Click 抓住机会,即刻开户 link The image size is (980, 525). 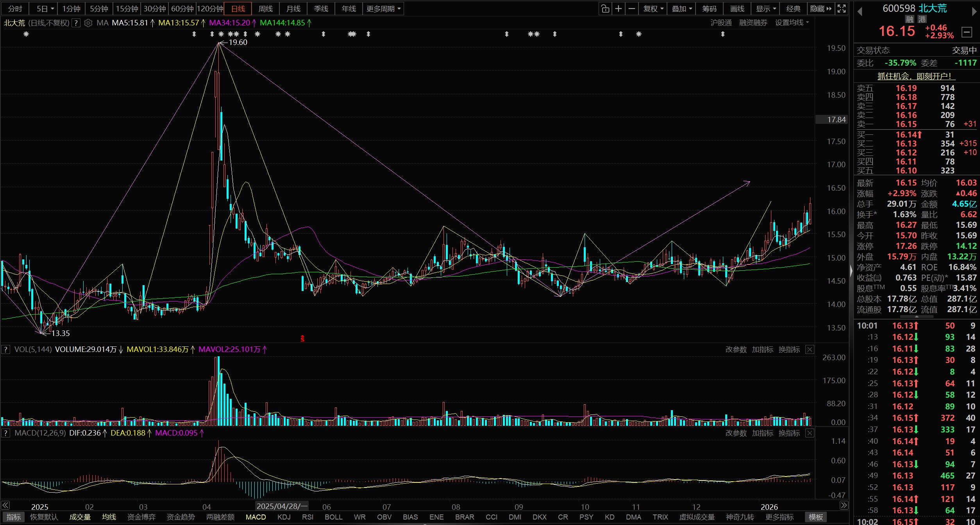click(914, 76)
